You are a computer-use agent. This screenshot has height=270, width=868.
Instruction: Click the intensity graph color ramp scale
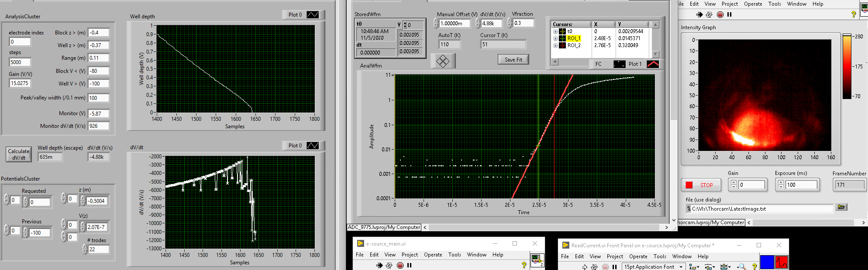coord(847,66)
